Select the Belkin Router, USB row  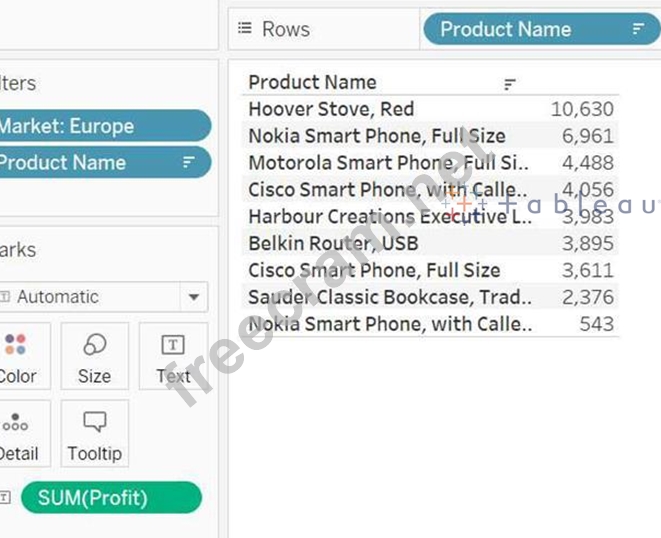[x=333, y=243]
